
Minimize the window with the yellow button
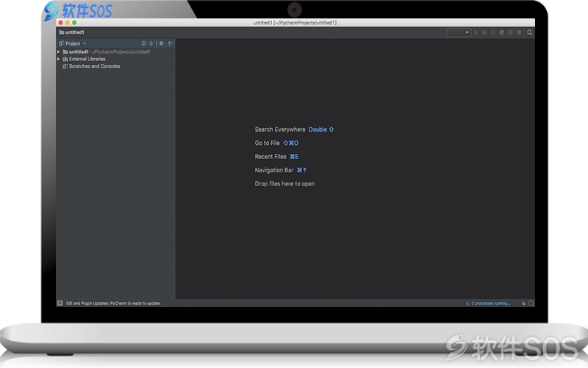(x=68, y=23)
